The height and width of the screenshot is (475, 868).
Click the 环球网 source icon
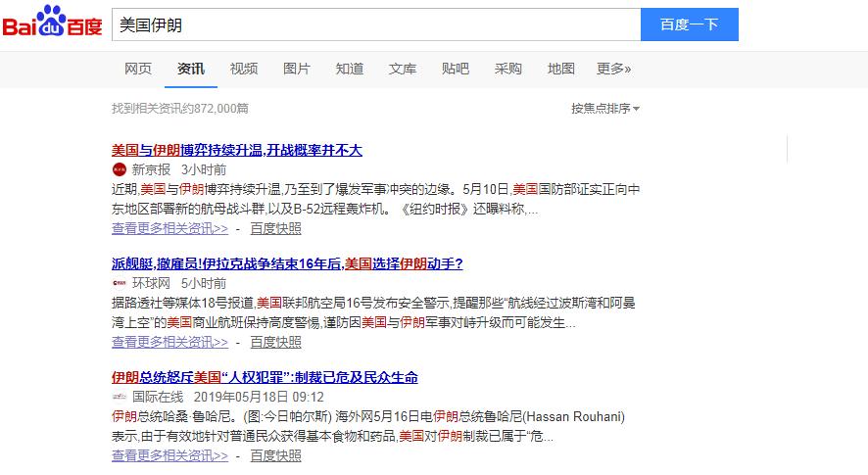tap(119, 283)
